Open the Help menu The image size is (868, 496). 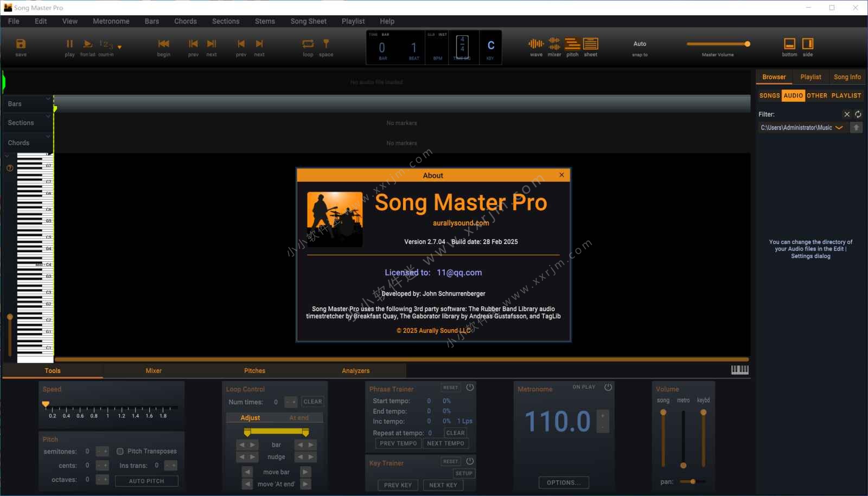pyautogui.click(x=387, y=21)
